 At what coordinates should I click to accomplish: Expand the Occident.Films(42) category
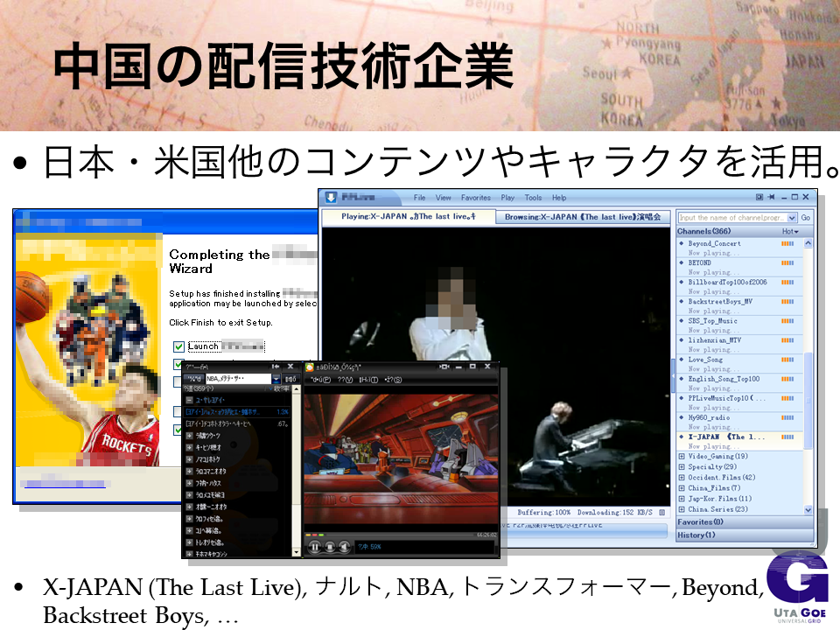[682, 478]
